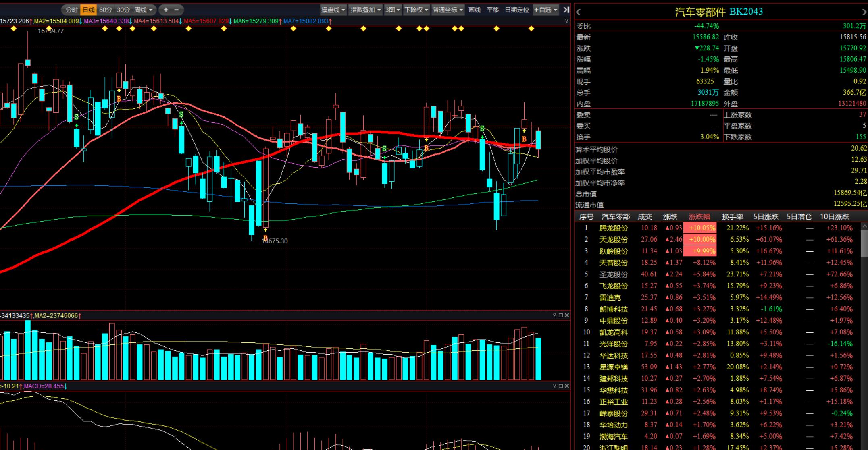Switch to 分时 intraday view
This screenshot has width=868, height=450.
click(71, 10)
